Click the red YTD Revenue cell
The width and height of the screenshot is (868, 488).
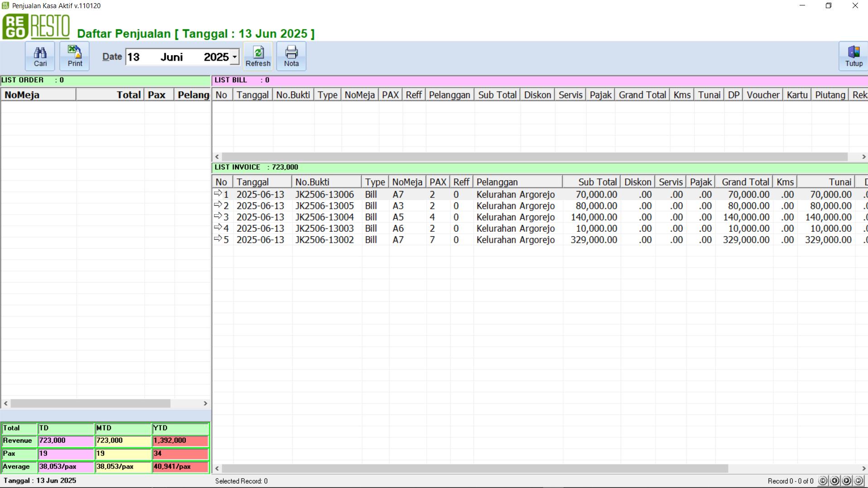click(180, 440)
